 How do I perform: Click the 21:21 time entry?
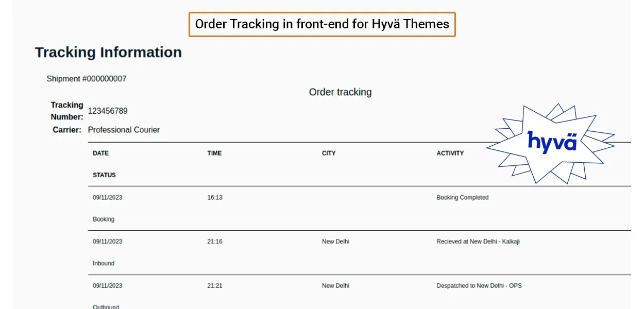coord(215,286)
